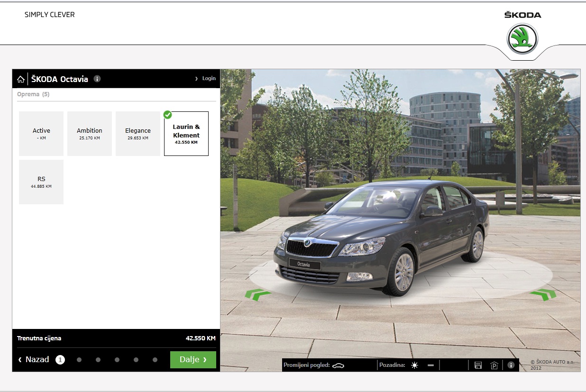Go back with the Nazad button
Viewport: 586px width, 392px height.
(x=34, y=360)
